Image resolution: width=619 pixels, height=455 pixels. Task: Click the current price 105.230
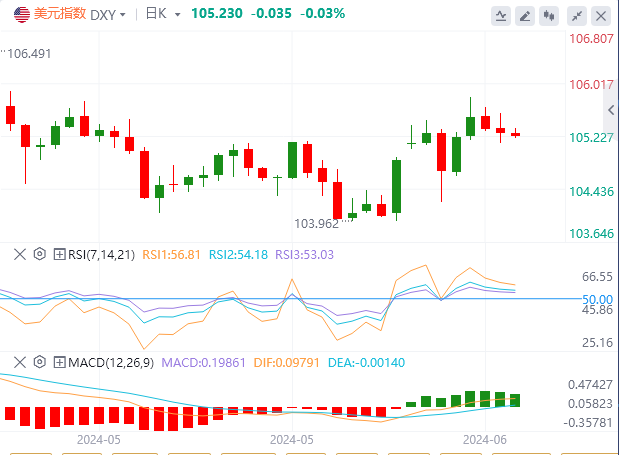[x=217, y=13]
